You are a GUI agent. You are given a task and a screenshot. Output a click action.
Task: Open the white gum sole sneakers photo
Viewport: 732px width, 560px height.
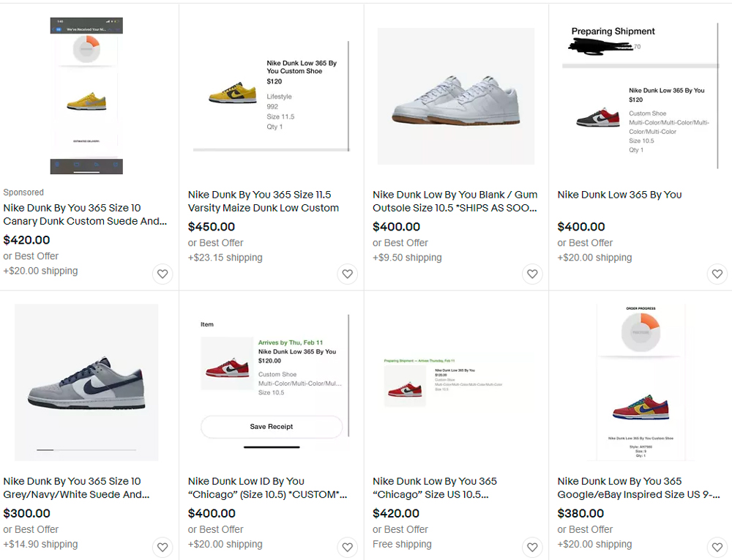tap(455, 96)
